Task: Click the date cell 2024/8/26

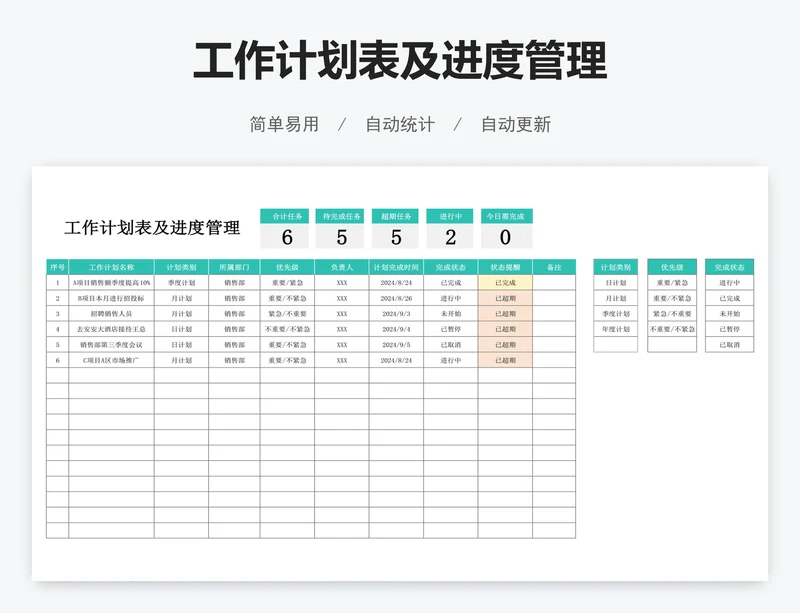Action: 396,298
